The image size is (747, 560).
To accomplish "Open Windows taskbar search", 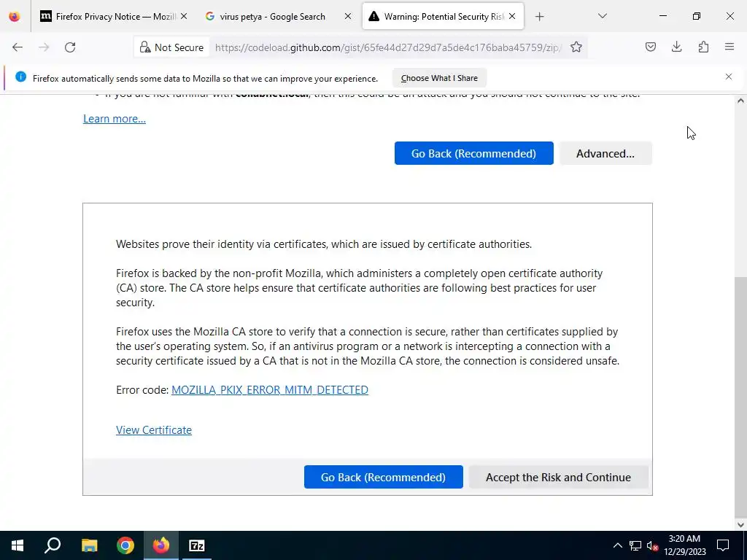I will [53, 545].
